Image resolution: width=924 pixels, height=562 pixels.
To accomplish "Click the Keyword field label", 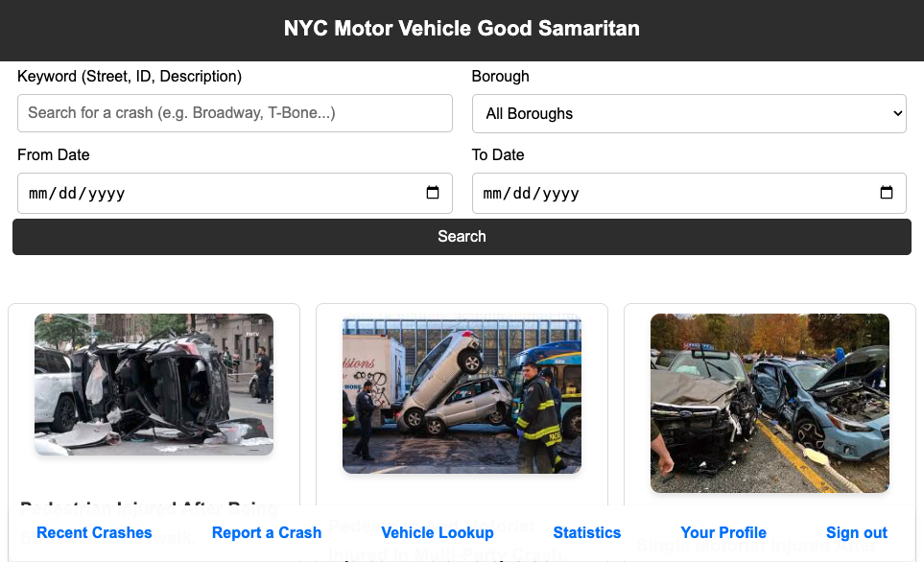I will (x=130, y=76).
